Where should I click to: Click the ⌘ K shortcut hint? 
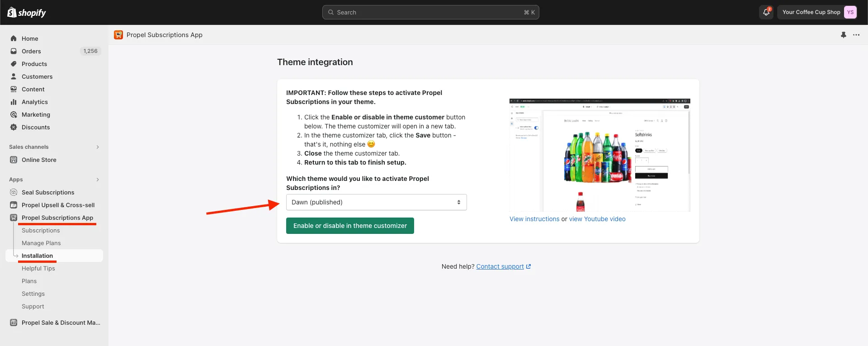pyautogui.click(x=529, y=12)
